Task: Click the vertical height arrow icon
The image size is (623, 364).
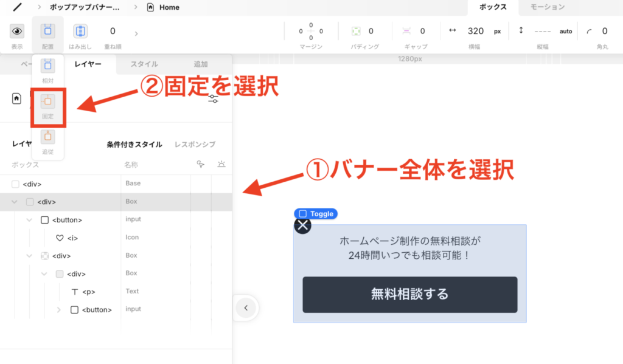Action: point(521,30)
